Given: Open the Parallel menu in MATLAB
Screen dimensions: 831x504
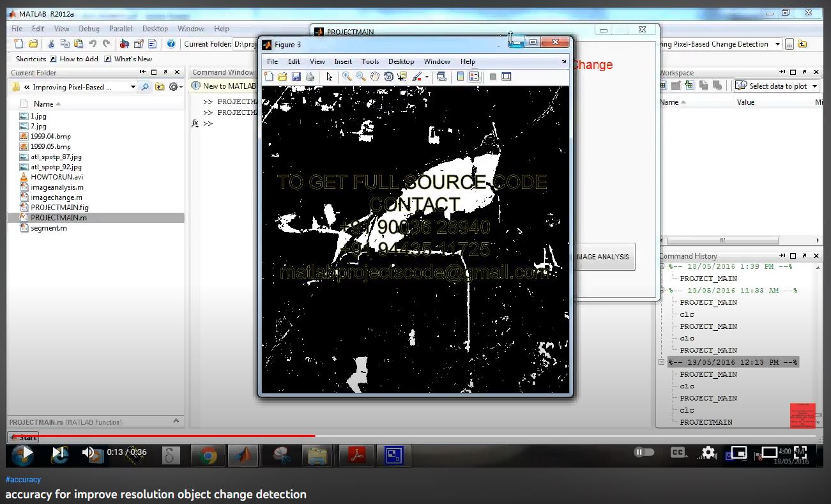Looking at the screenshot, I should [x=121, y=29].
